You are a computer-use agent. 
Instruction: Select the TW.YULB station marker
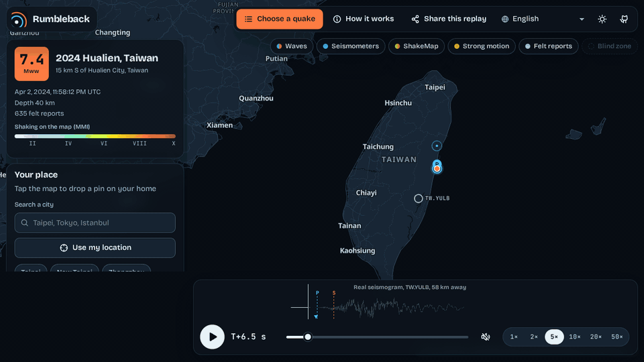coord(418,198)
